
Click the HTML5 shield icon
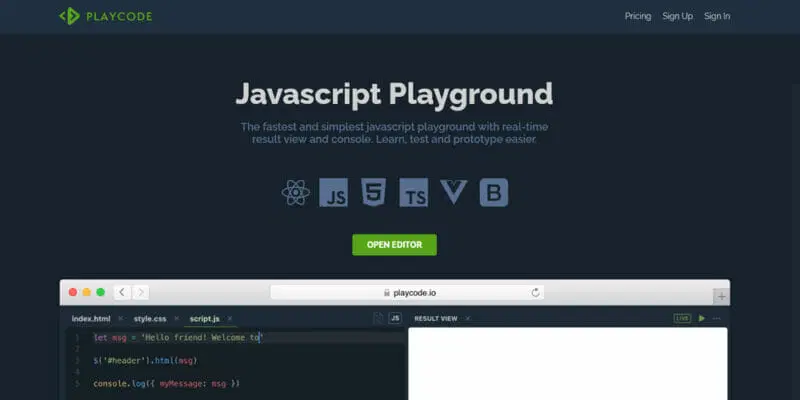point(373,192)
